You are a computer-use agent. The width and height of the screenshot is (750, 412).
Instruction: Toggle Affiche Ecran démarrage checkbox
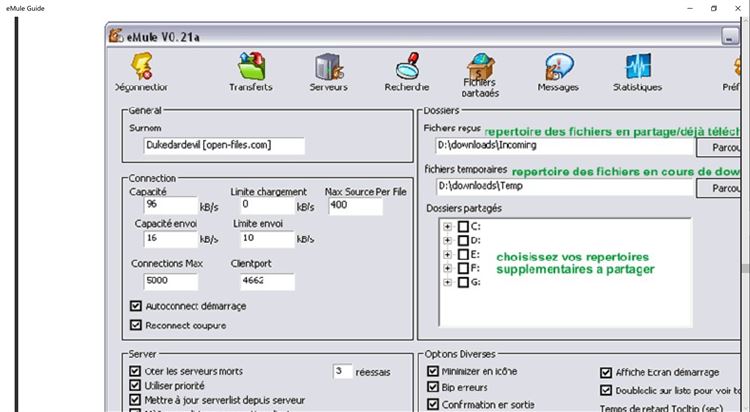[606, 372]
